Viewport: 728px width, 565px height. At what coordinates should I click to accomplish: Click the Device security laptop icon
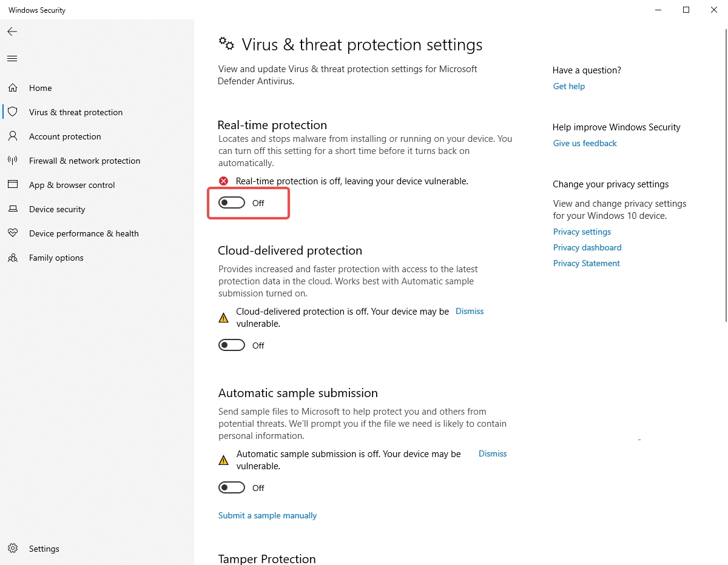(x=13, y=209)
